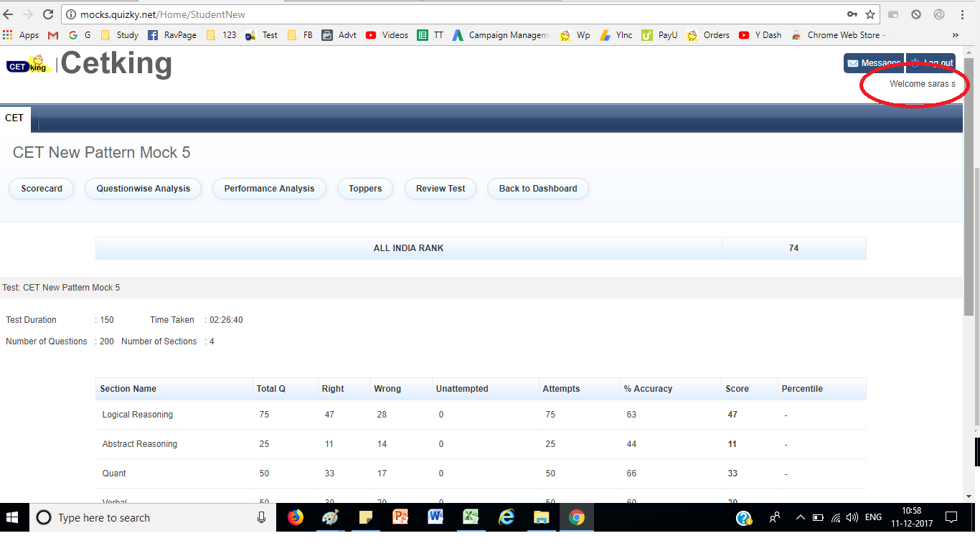Open the Videos YouTube bookmark

point(387,34)
